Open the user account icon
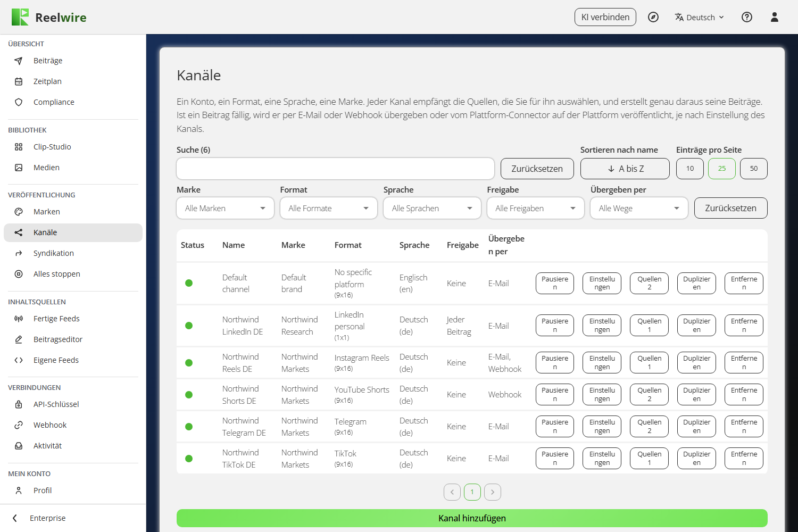 (775, 17)
